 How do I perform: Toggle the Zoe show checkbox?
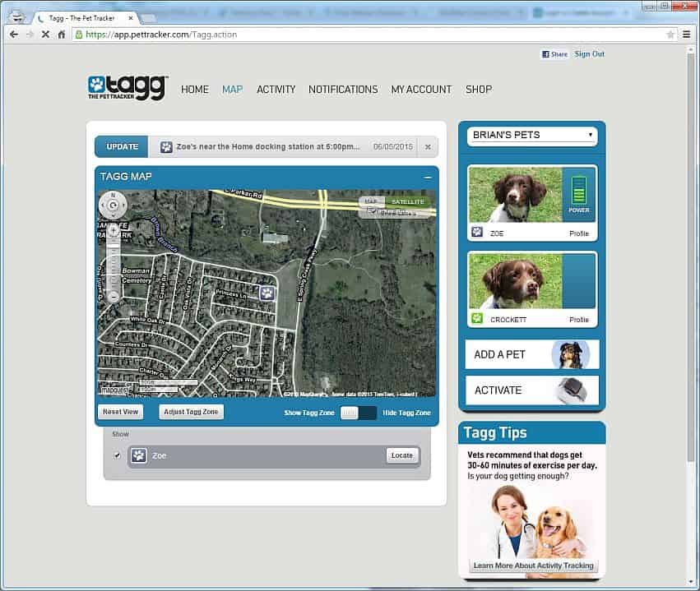(117, 455)
